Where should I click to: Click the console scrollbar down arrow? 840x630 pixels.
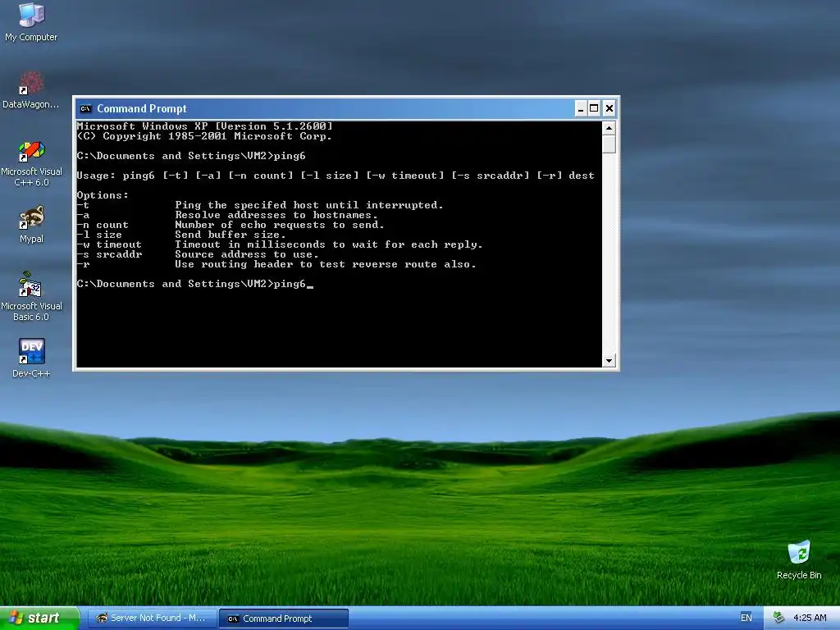[x=609, y=361]
